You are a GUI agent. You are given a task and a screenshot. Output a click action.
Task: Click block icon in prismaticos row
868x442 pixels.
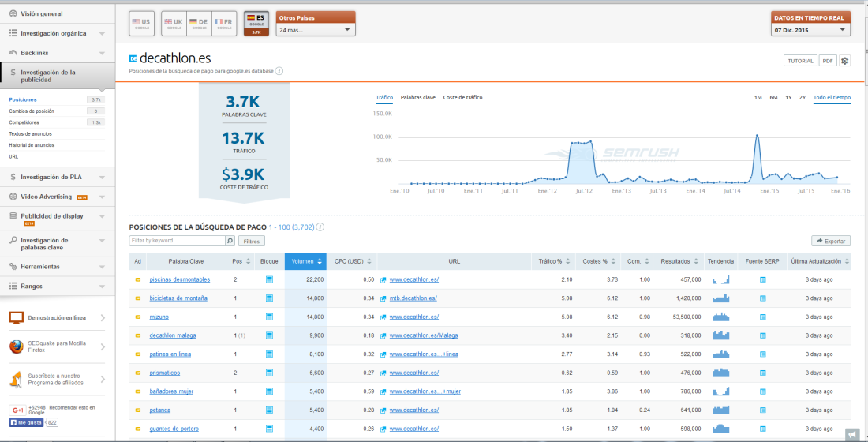[270, 373]
